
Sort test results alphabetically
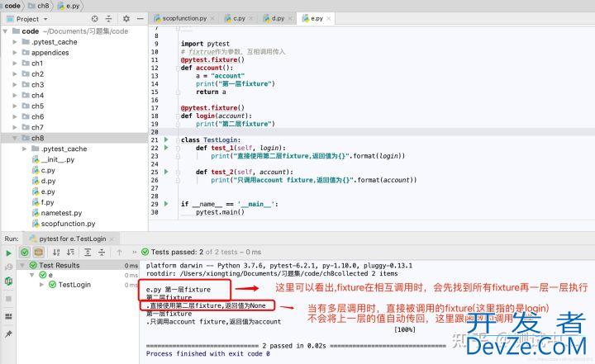click(56, 252)
